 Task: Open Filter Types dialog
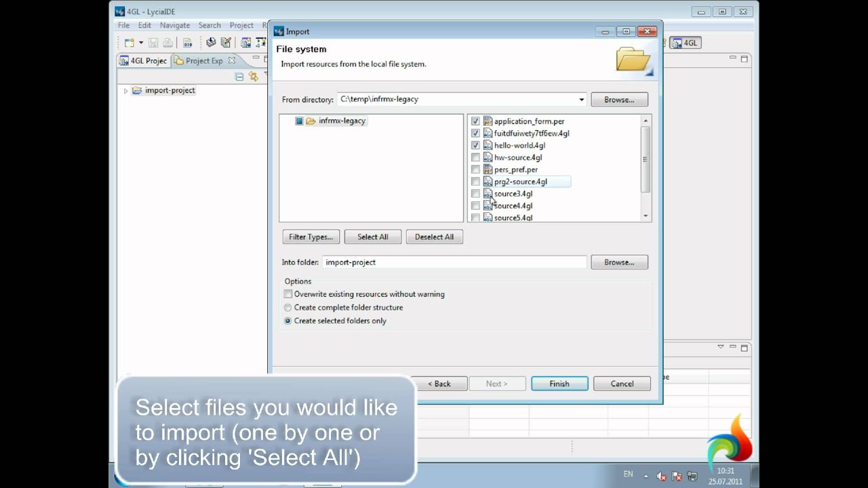[x=311, y=237]
